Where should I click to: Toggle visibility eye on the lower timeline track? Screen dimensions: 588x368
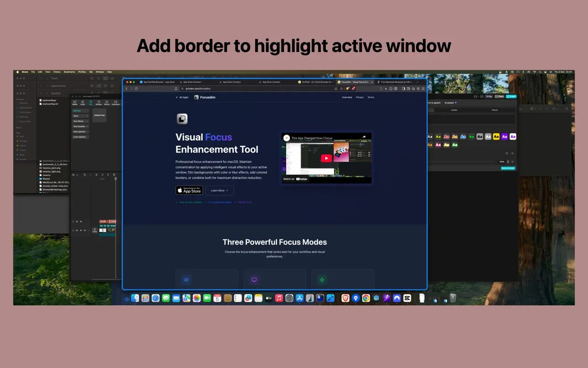pos(81,230)
